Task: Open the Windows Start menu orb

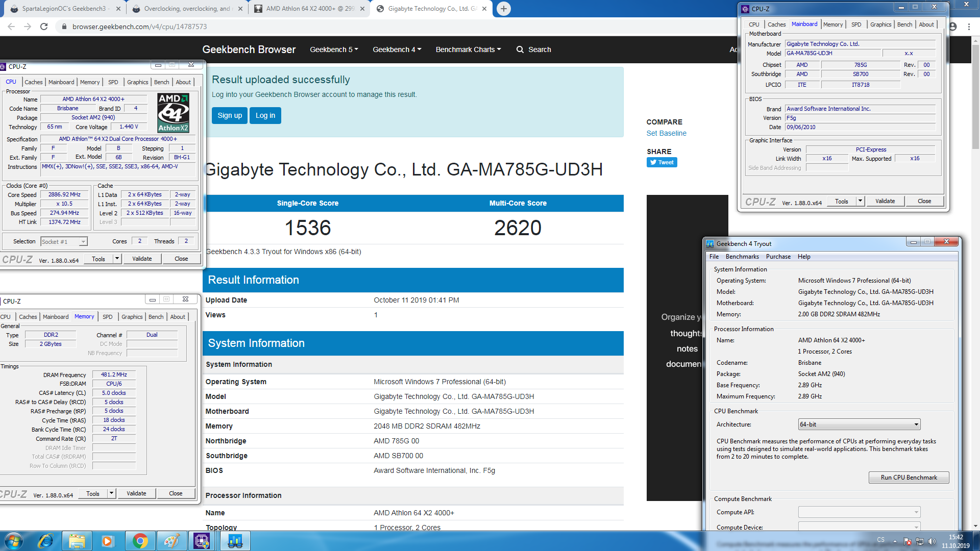Action: coord(14,541)
